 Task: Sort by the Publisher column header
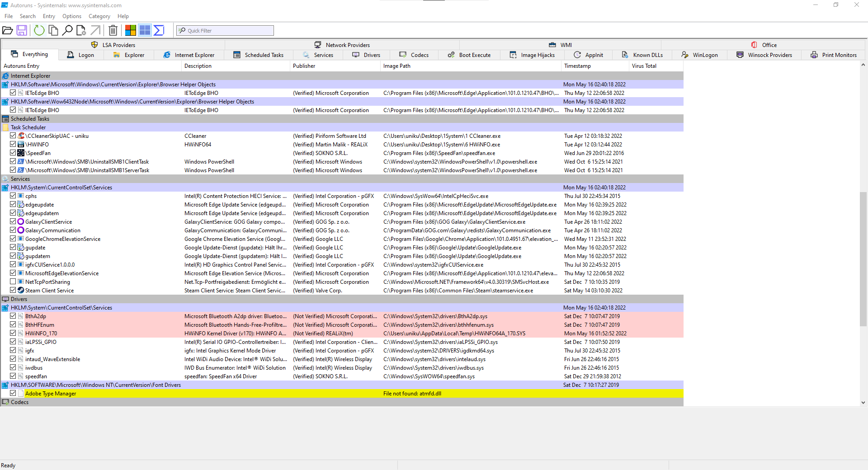point(335,66)
